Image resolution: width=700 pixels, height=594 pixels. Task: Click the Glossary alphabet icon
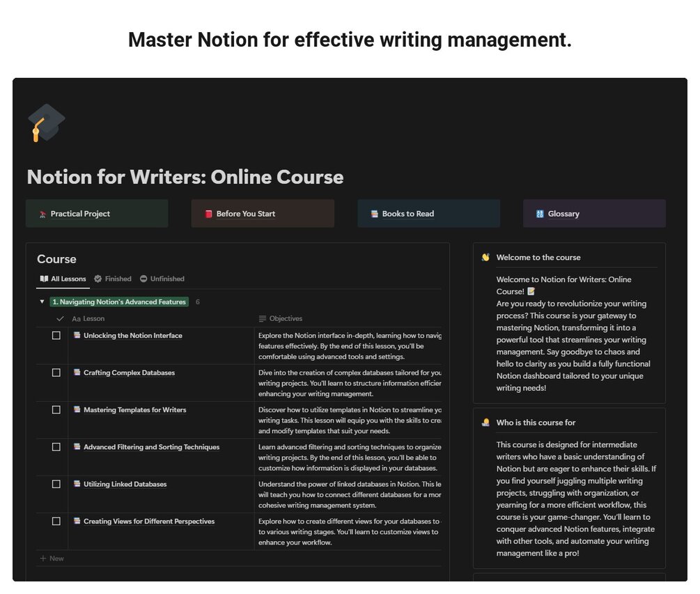(540, 214)
